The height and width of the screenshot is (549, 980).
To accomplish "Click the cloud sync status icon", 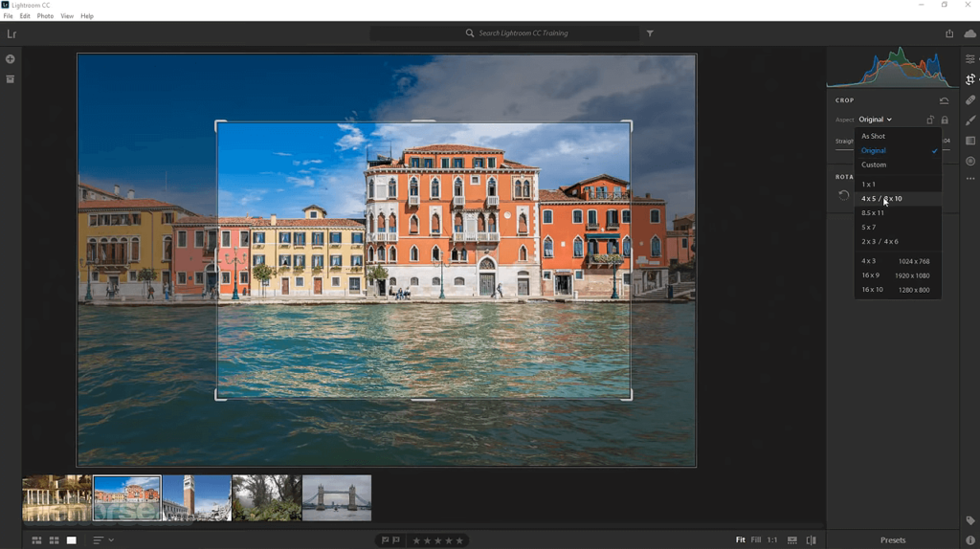I will pos(969,33).
